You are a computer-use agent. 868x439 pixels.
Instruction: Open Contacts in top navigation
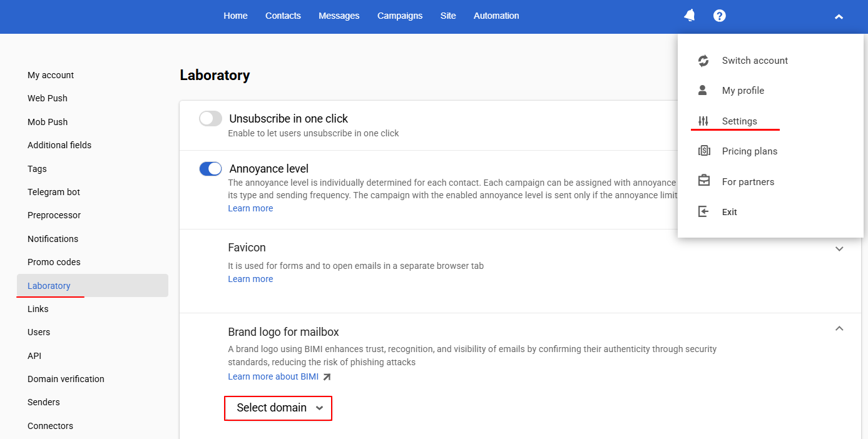click(x=283, y=16)
